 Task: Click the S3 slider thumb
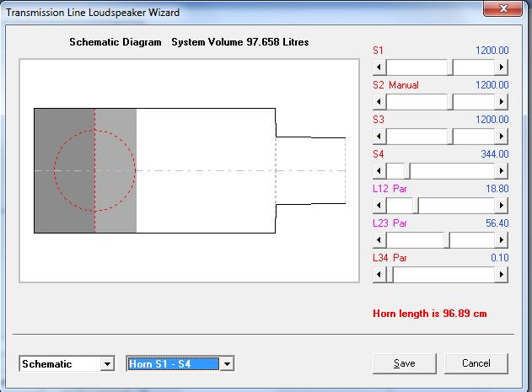click(x=450, y=137)
